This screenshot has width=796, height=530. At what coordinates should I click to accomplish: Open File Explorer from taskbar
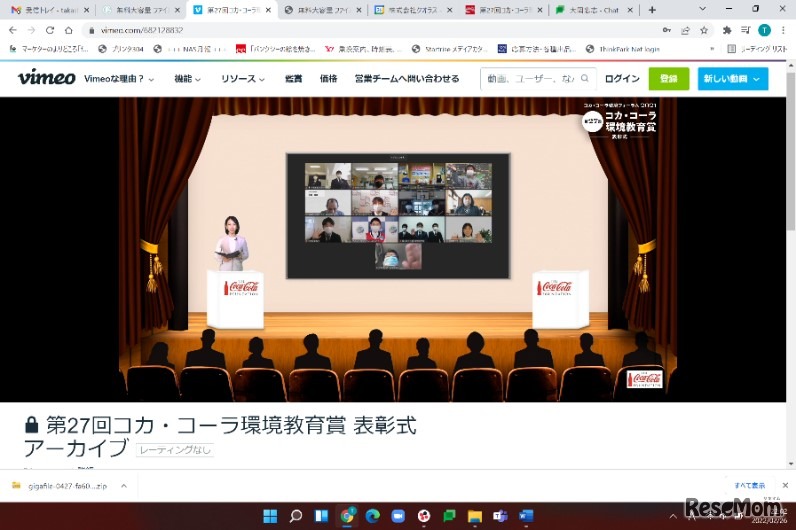pos(475,516)
